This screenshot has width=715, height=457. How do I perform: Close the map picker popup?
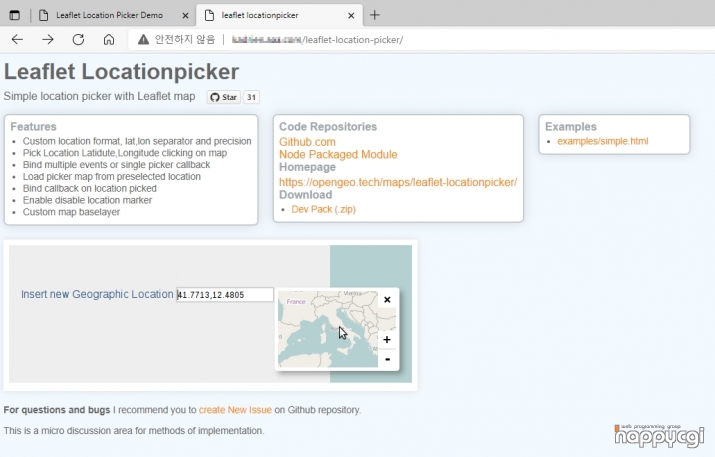coord(387,300)
